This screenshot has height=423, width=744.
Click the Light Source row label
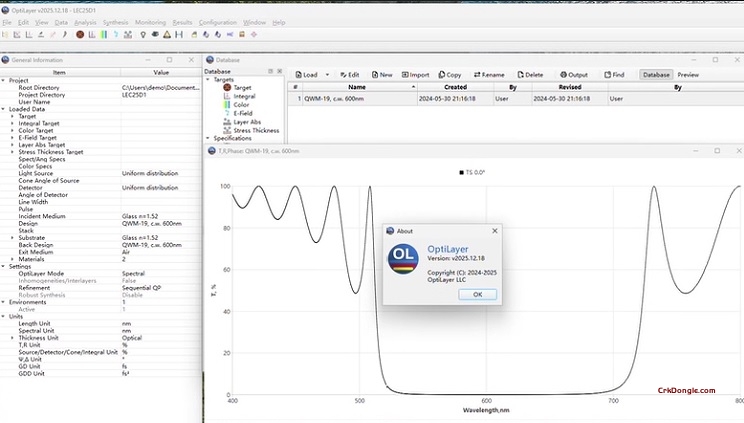36,173
